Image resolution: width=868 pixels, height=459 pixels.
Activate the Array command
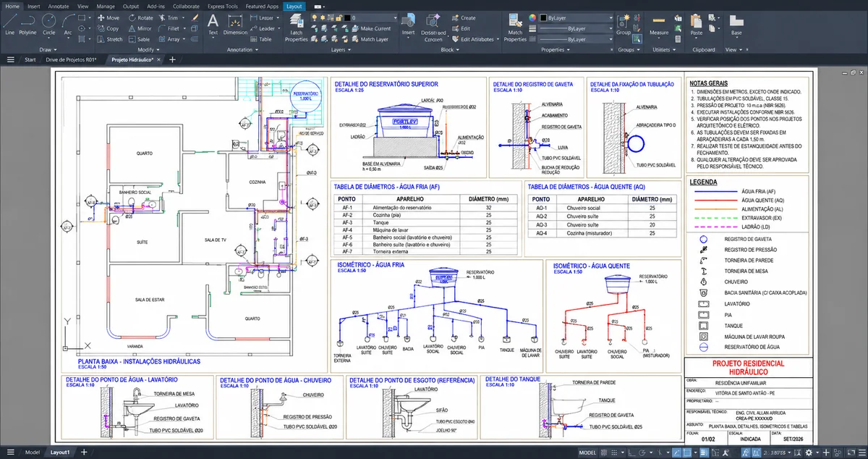[169, 39]
